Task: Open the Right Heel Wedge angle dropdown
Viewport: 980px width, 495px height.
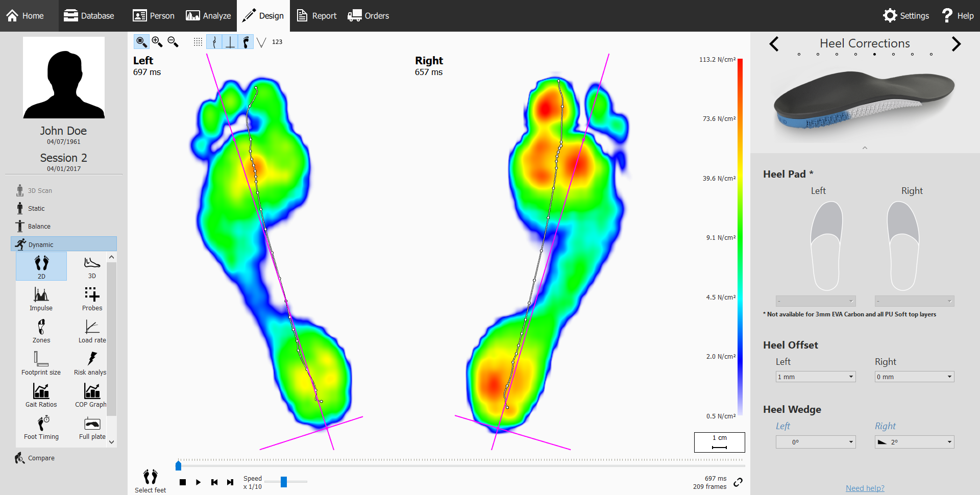Action: point(914,442)
